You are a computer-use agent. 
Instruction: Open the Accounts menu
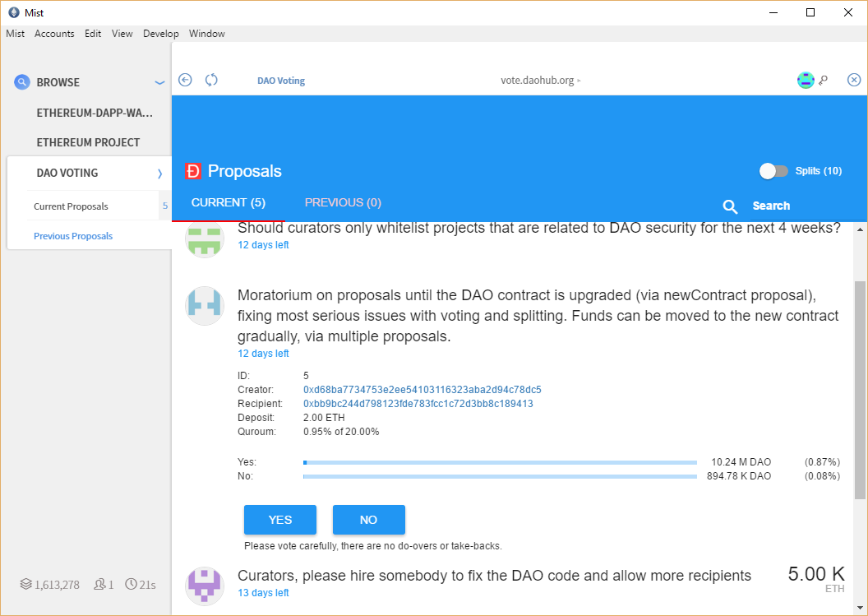[x=54, y=33]
